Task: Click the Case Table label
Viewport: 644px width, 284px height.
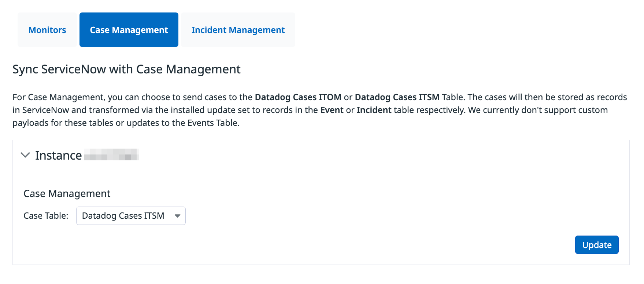Action: [45, 216]
